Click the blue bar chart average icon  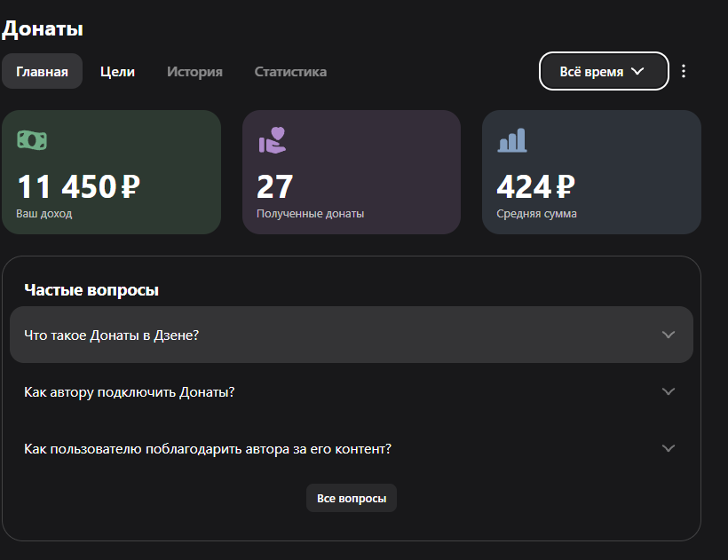pyautogui.click(x=512, y=140)
